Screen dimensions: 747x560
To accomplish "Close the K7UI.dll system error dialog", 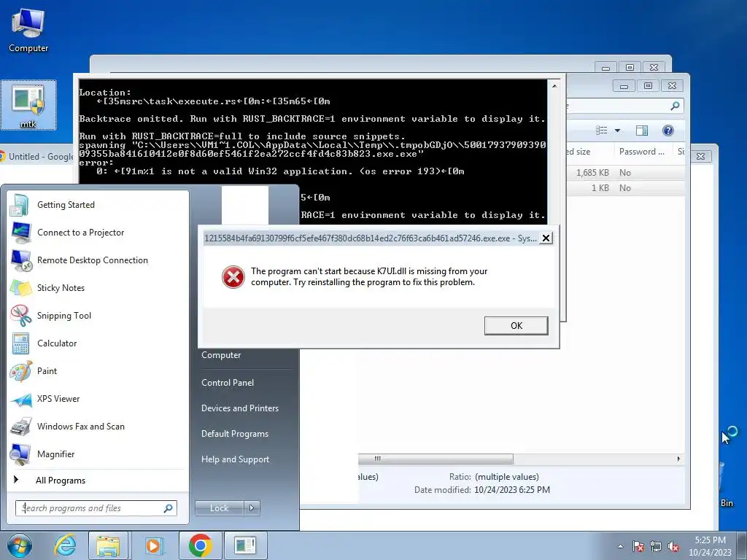I will pyautogui.click(x=546, y=238).
